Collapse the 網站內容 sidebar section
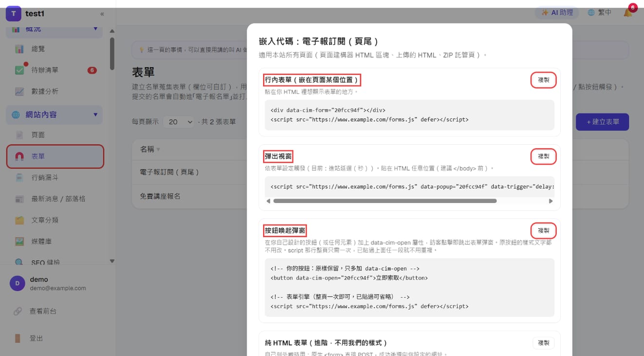The width and height of the screenshot is (644, 356). pos(95,115)
